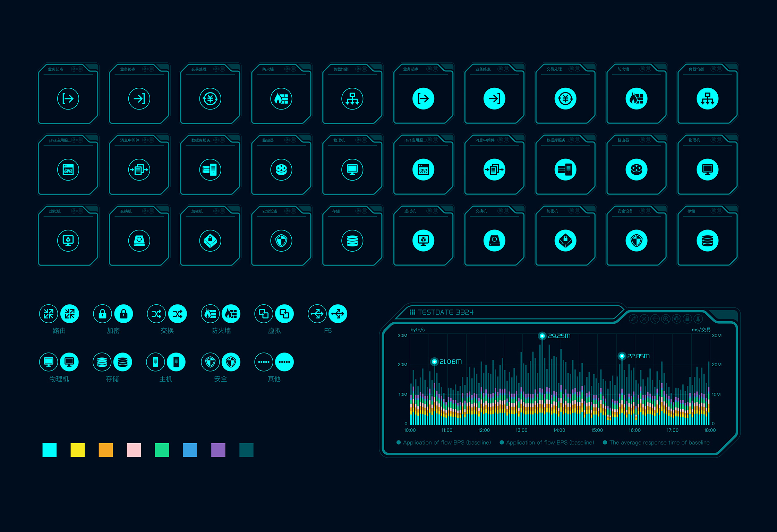Click the outlined 虚拟机 virtual machine icon
This screenshot has width=777, height=532.
pos(68,241)
